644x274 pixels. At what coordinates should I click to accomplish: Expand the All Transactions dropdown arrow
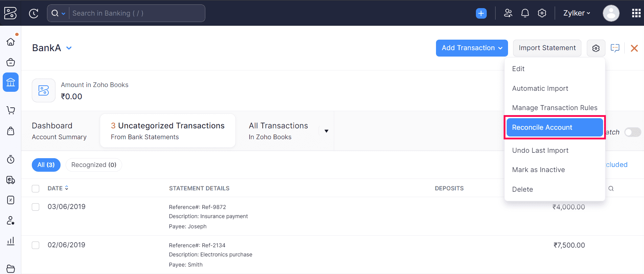click(326, 131)
